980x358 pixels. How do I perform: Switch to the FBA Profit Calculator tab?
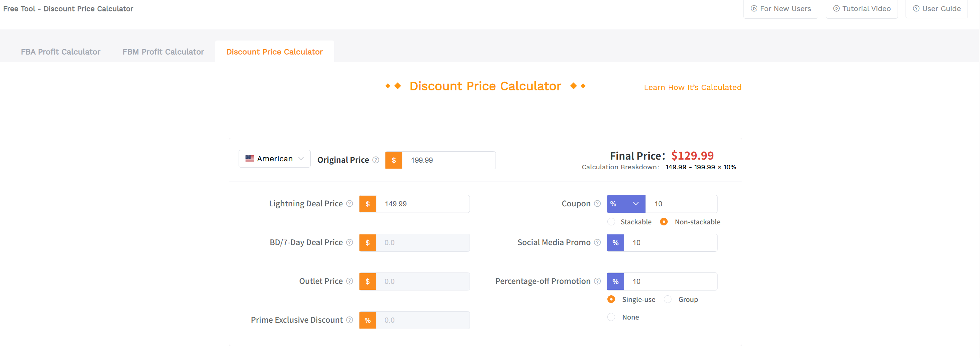coord(61,52)
